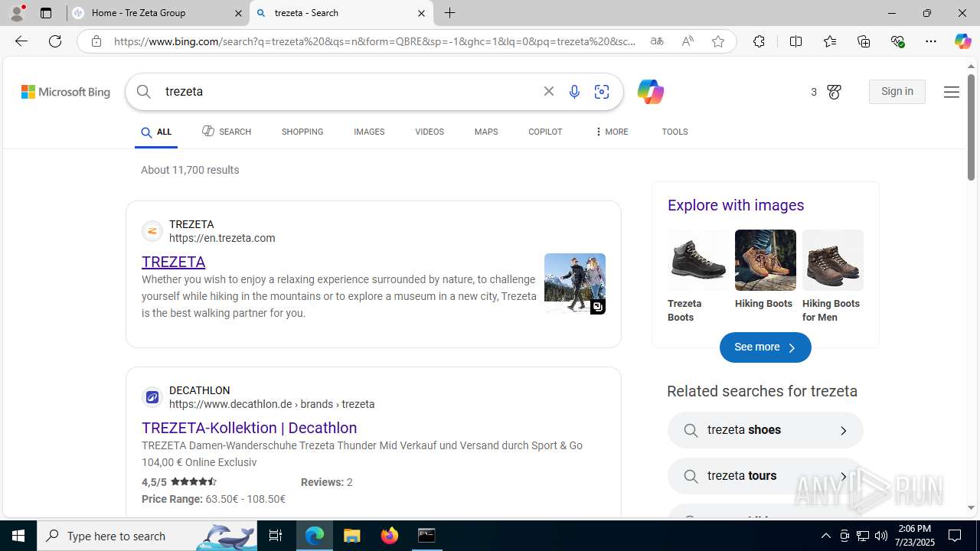Click the taskbar Type here to search box

coord(147,536)
